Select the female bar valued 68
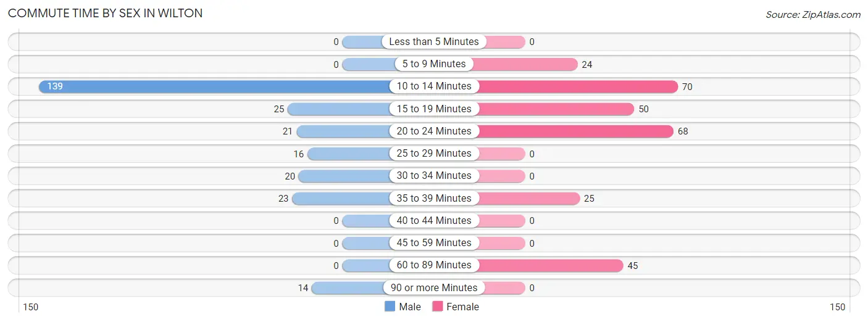 [575, 131]
